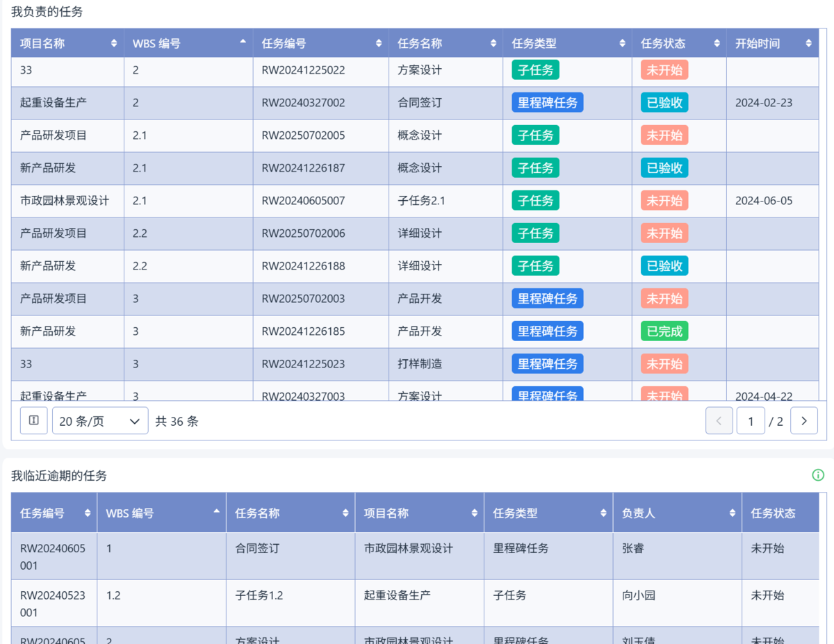Click 项目名称 header in overdue table
The height and width of the screenshot is (644, 834).
386,513
